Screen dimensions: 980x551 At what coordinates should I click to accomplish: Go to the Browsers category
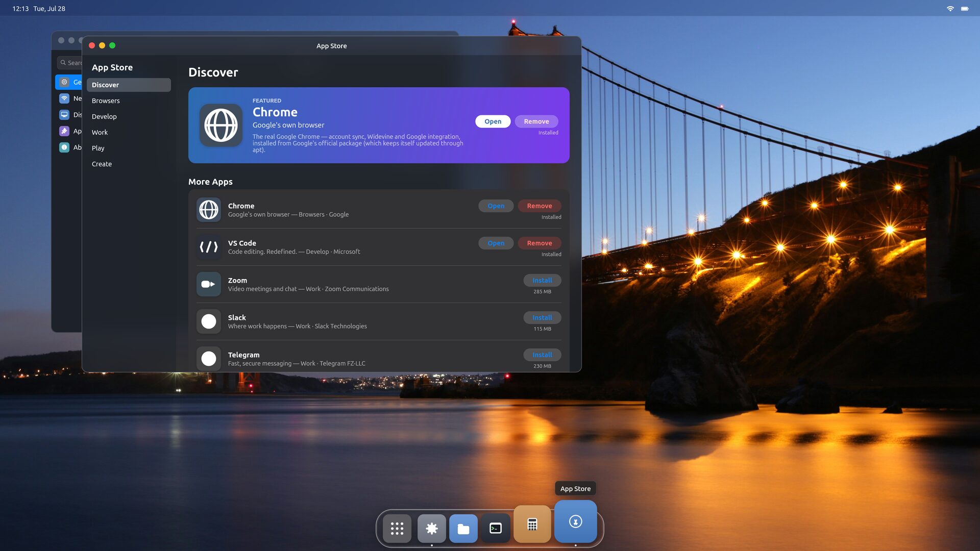pyautogui.click(x=129, y=101)
